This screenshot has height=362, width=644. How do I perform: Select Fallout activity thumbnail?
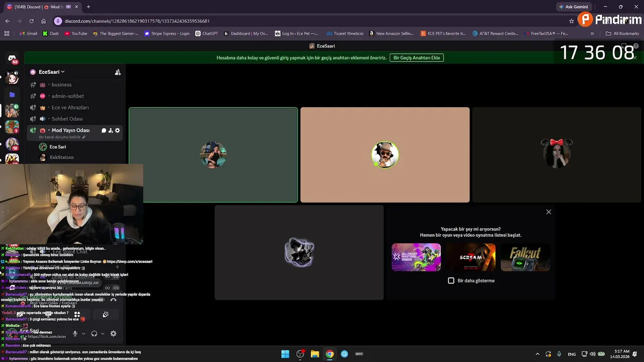tap(525, 257)
